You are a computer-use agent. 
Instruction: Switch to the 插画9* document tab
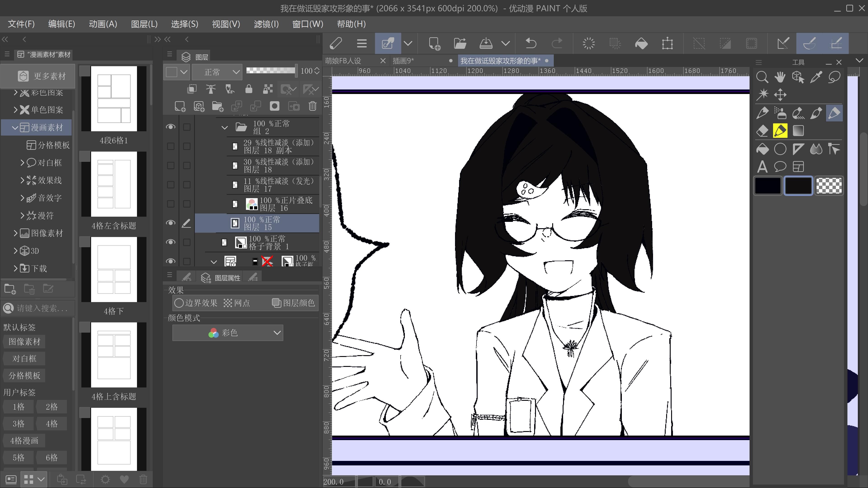(403, 61)
